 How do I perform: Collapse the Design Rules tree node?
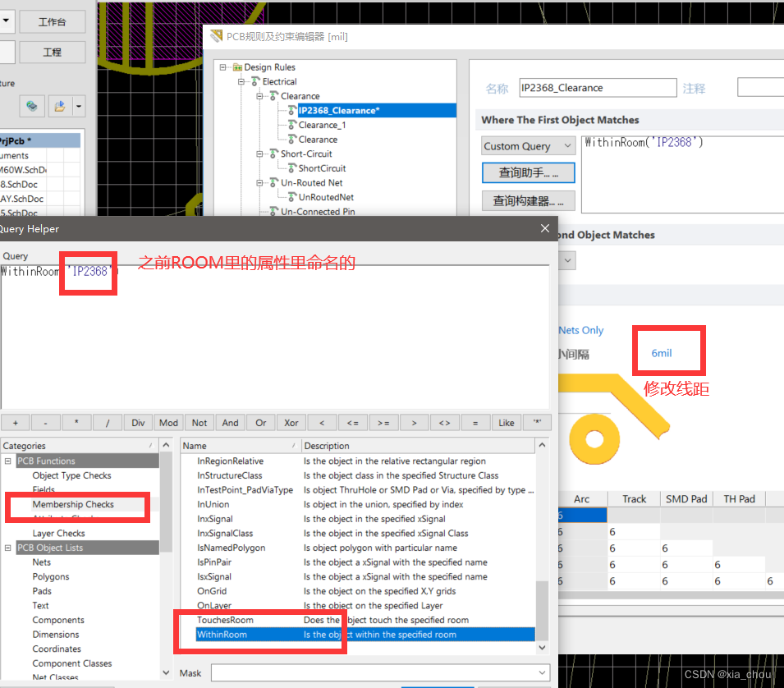coord(223,67)
